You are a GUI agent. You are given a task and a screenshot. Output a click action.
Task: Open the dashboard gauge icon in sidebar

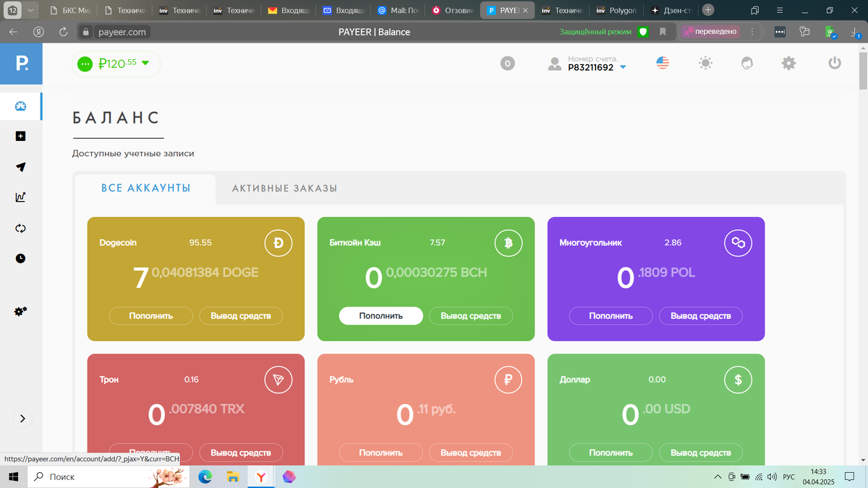point(20,106)
